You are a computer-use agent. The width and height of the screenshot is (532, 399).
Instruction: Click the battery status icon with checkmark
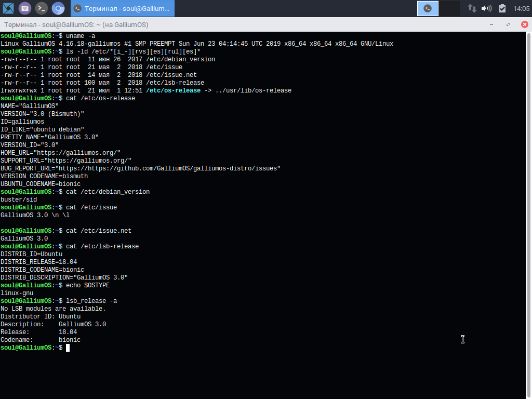502,8
